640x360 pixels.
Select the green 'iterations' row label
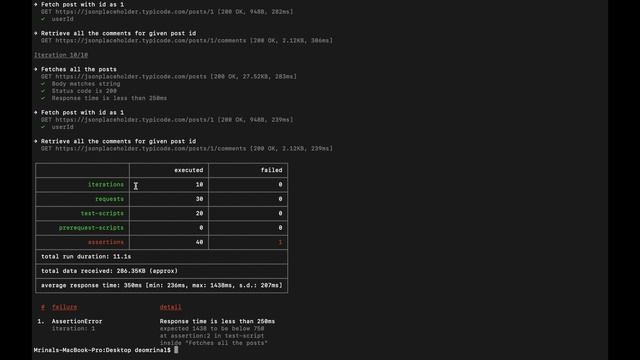[106, 184]
